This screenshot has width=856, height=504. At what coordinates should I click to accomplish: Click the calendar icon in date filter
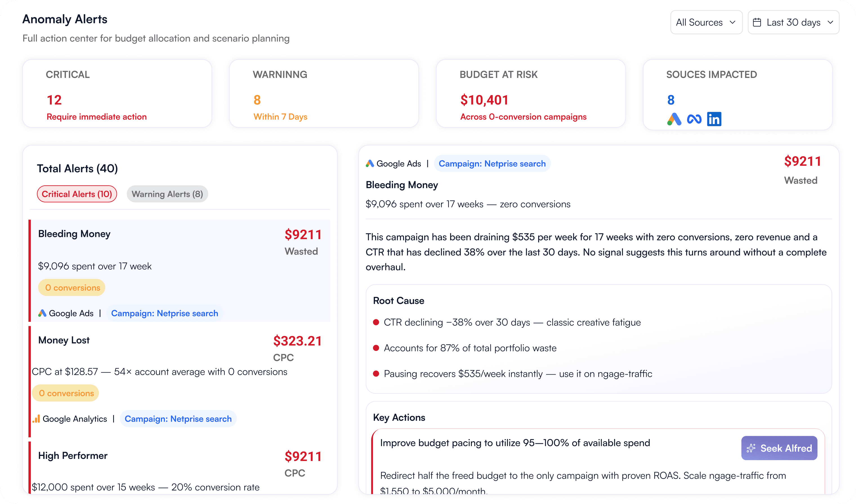pyautogui.click(x=757, y=23)
